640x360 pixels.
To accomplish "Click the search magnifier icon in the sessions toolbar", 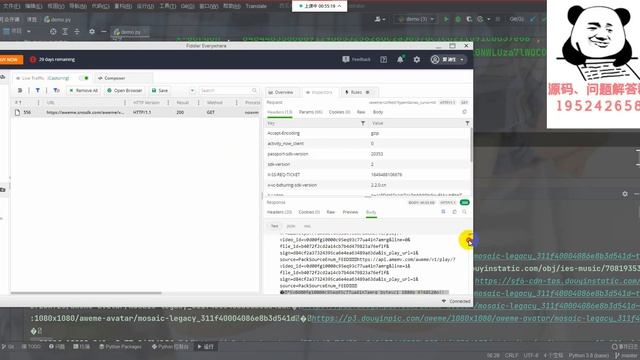I will (x=254, y=91).
